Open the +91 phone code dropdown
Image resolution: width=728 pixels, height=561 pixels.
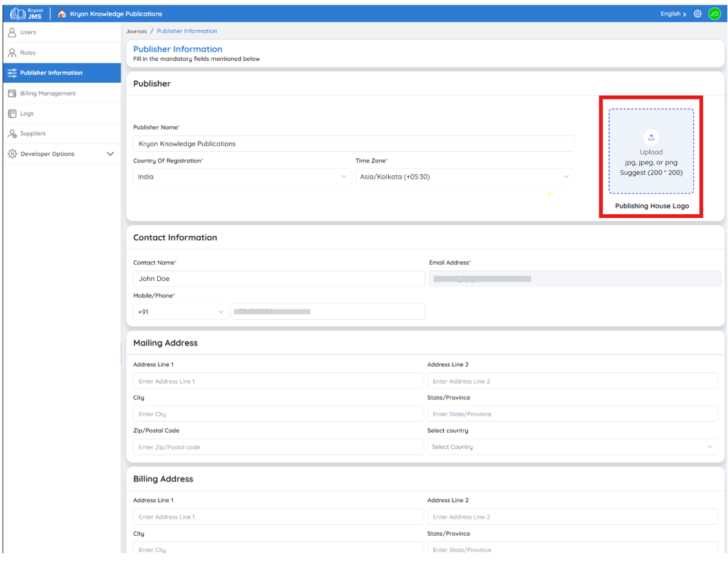[x=180, y=312]
